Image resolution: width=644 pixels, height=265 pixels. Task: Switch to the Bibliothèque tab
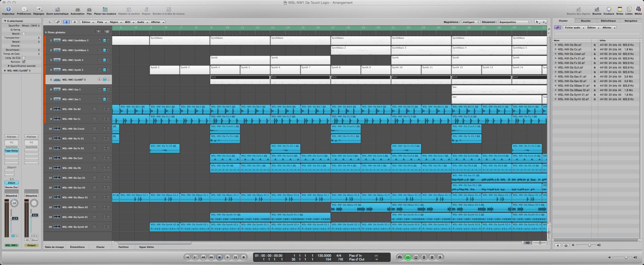click(x=608, y=21)
